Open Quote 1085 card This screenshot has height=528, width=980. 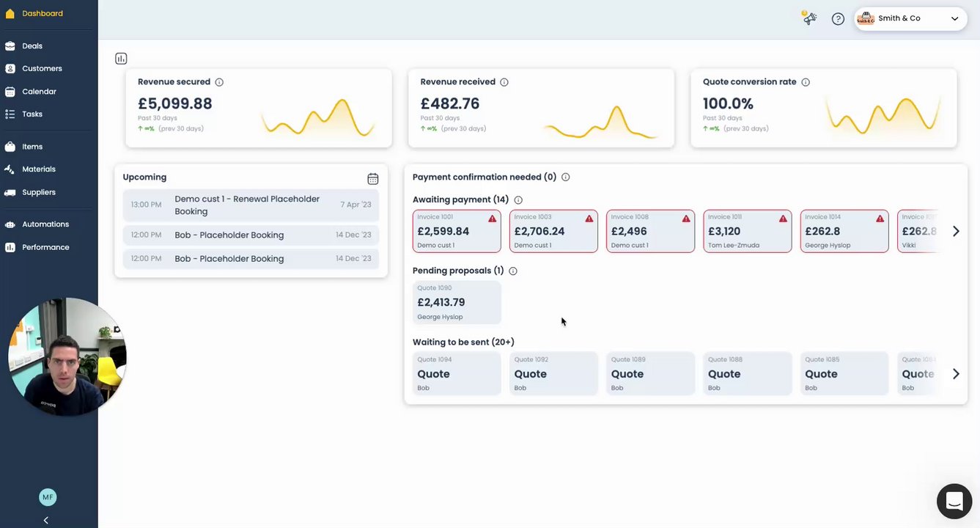844,374
